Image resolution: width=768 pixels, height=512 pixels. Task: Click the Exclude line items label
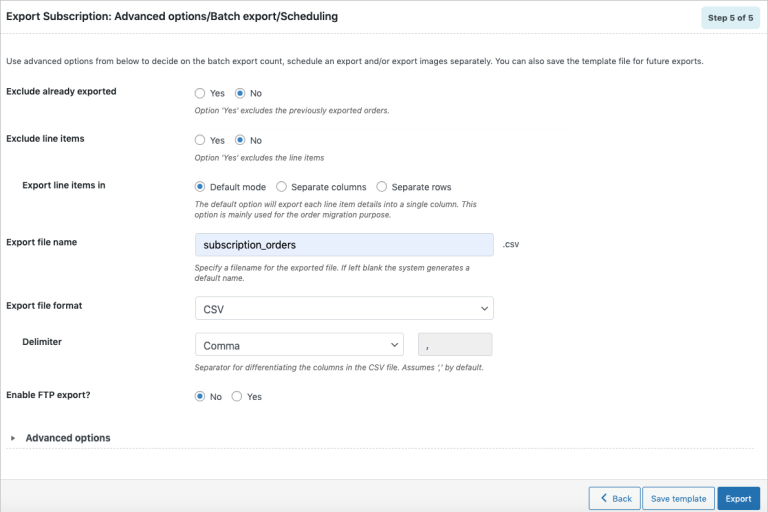point(45,139)
